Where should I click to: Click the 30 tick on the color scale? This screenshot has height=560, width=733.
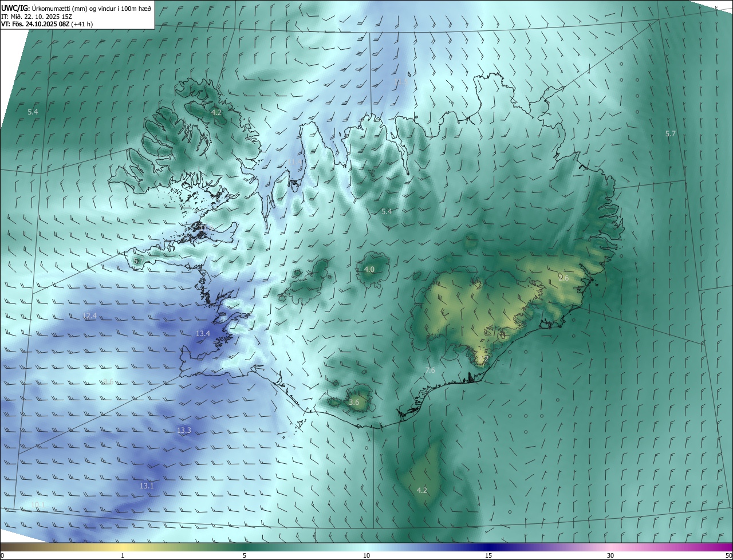pos(610,556)
